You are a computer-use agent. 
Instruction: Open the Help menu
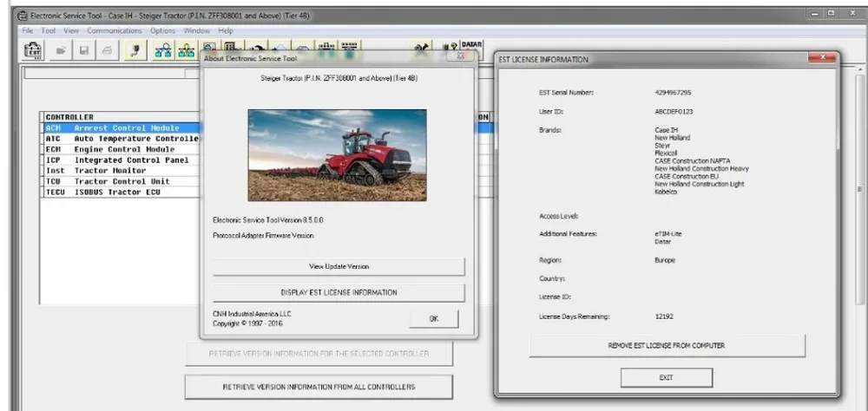pos(226,31)
